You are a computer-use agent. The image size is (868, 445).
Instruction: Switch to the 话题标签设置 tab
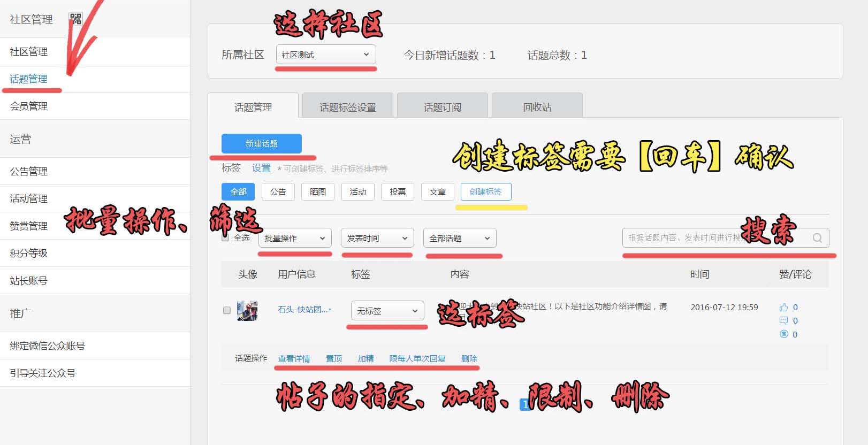(347, 107)
